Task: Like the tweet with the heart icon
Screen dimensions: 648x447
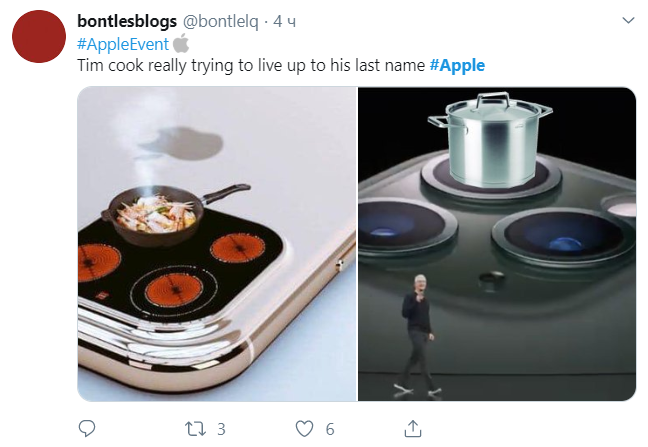Action: point(303,428)
